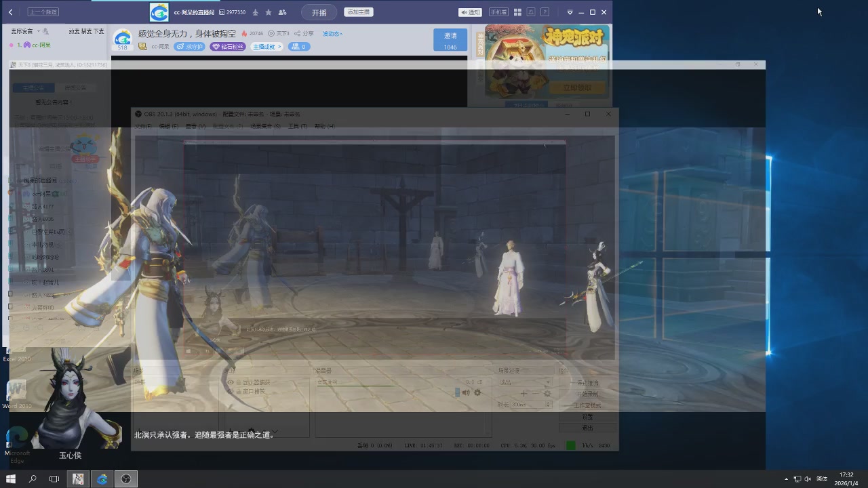868x488 pixels.
Task: Open OBS 文件(F) menu
Action: (x=143, y=127)
